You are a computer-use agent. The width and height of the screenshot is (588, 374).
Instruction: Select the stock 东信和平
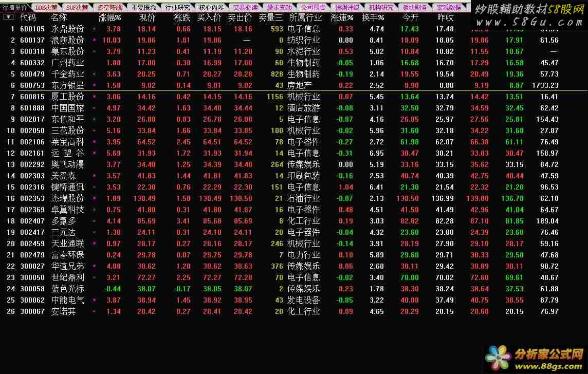[x=67, y=119]
